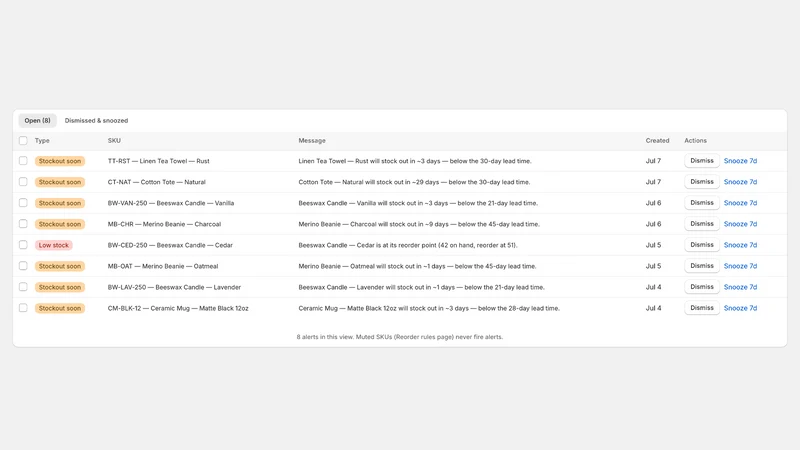Dismiss the Beeswax Candle Vanilla alert
Image resolution: width=800 pixels, height=450 pixels.
[702, 203]
